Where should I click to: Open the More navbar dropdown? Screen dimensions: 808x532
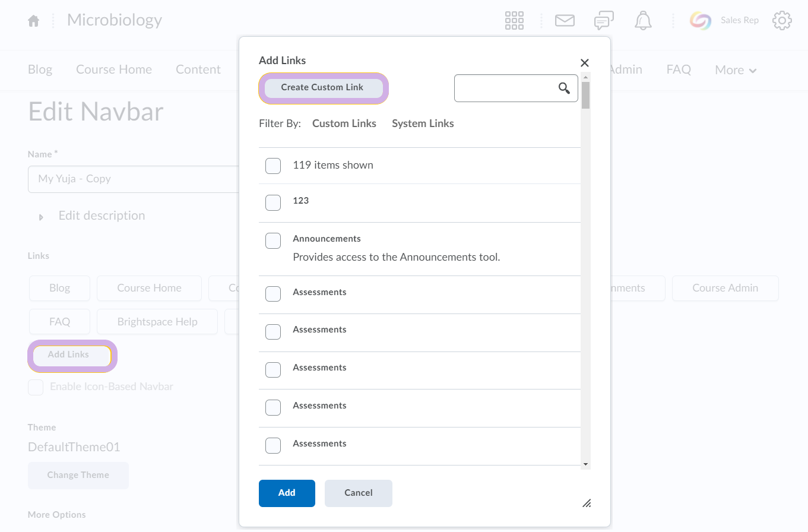736,70
